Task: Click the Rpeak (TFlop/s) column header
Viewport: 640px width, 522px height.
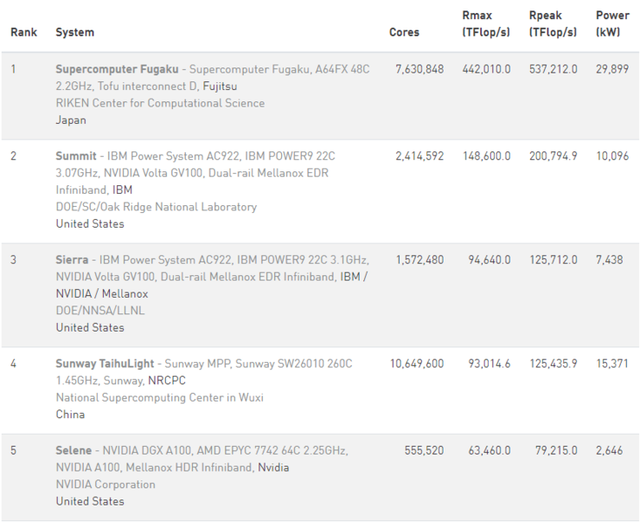Action: pyautogui.click(x=553, y=24)
